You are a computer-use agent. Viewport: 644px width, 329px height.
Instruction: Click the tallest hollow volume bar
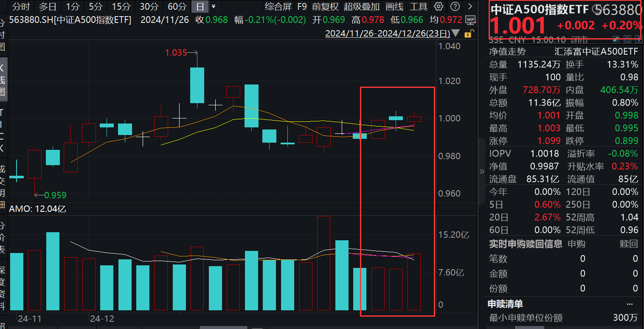pos(324,263)
